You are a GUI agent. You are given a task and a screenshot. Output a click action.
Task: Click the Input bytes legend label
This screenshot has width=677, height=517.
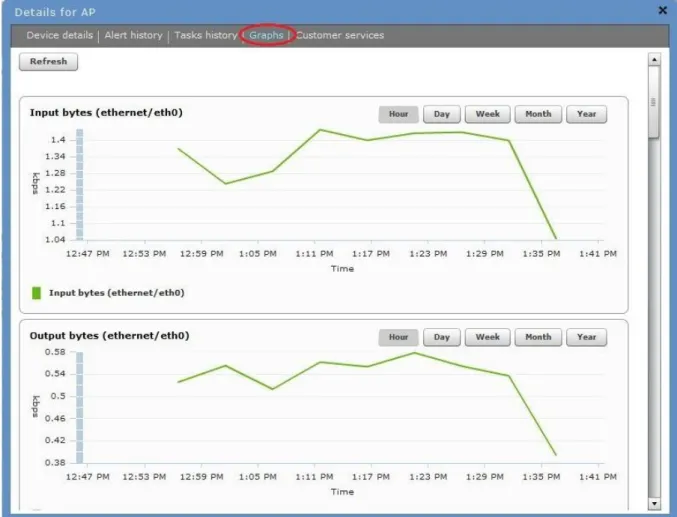pos(117,293)
